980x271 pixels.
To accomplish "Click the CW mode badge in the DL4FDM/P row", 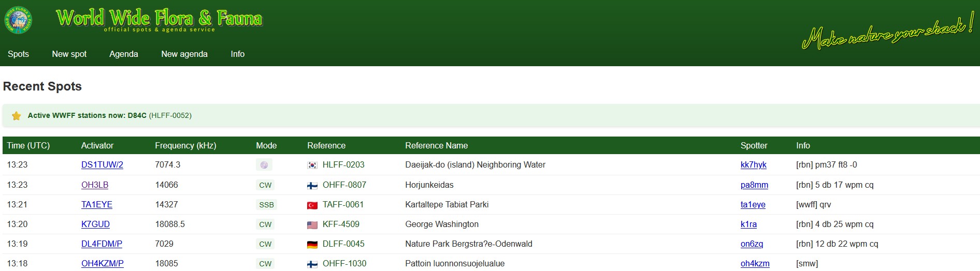I will [x=265, y=244].
